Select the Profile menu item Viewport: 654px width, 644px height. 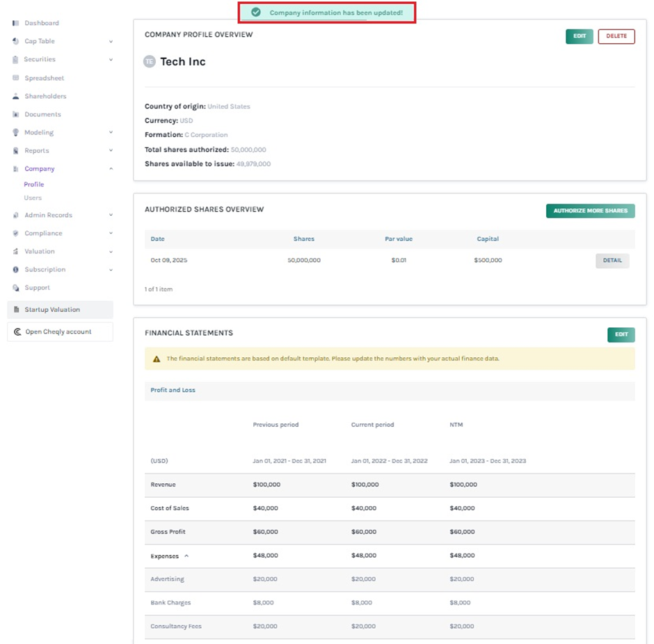coord(32,184)
